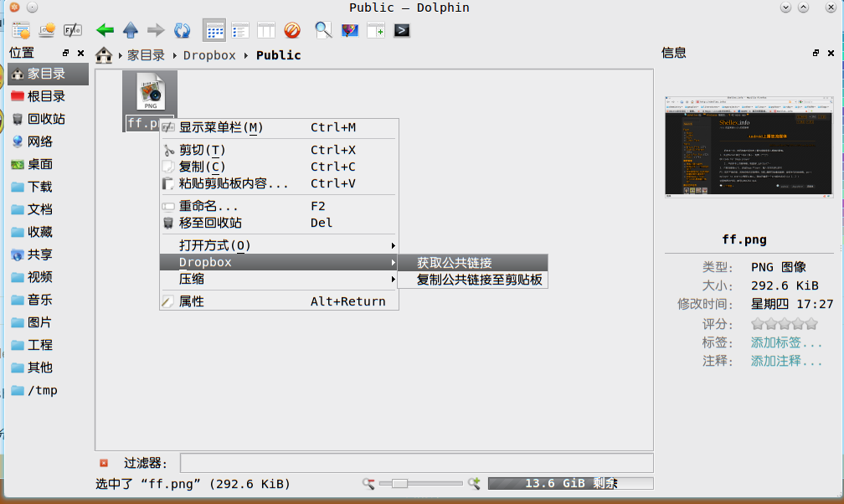Open 根目录 in the places sidebar

48,96
